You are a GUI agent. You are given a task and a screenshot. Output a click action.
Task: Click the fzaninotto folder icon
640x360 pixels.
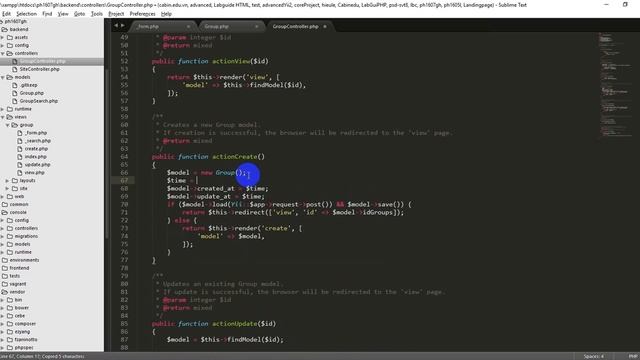(10, 340)
